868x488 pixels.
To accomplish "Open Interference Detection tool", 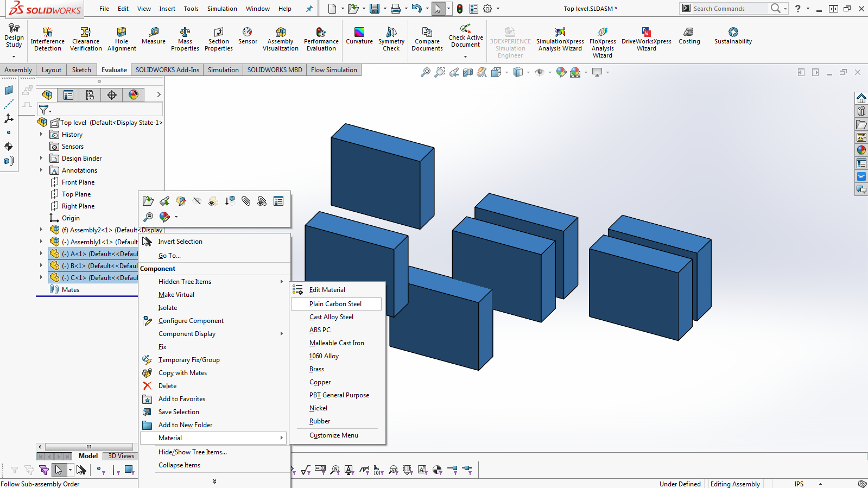I will (48, 39).
